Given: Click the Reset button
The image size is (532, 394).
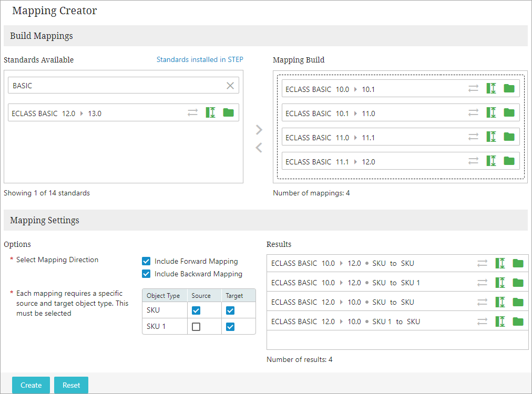Looking at the screenshot, I should pos(71,385).
